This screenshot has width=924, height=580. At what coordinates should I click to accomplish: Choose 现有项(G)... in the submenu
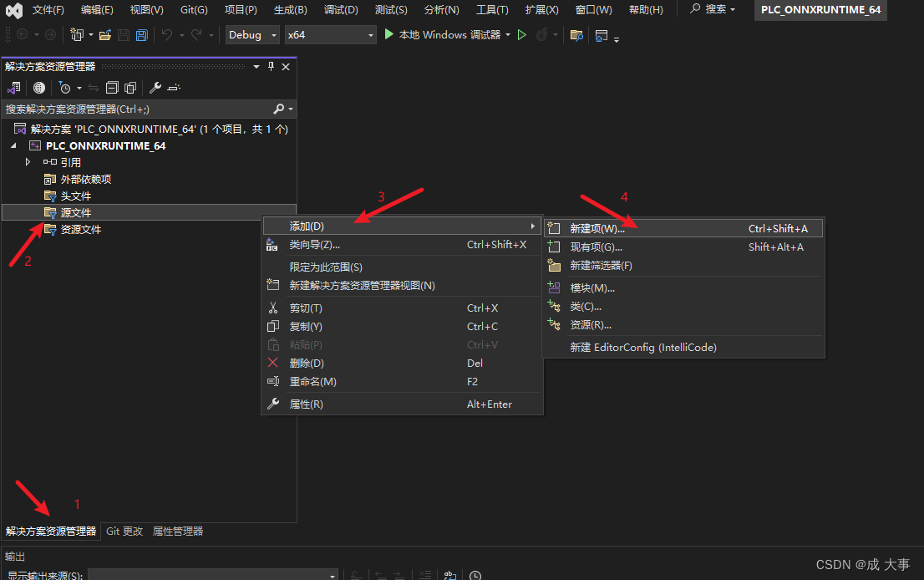[x=597, y=247]
